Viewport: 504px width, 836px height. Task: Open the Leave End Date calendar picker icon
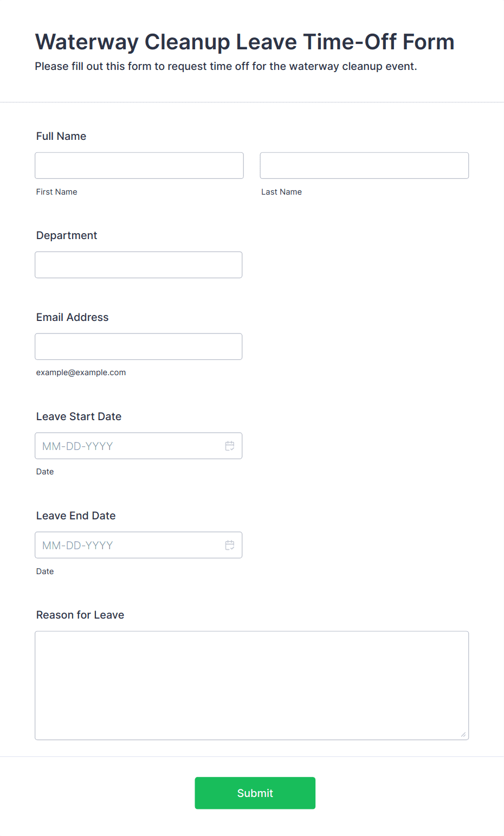click(x=230, y=545)
